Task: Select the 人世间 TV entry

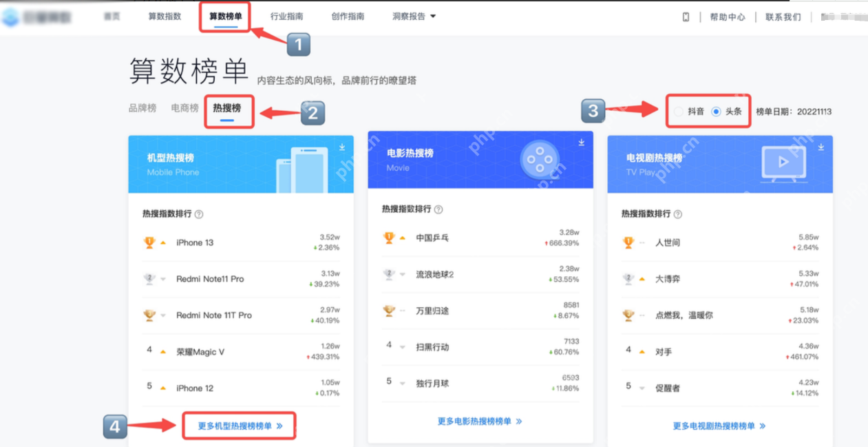Action: click(x=720, y=242)
